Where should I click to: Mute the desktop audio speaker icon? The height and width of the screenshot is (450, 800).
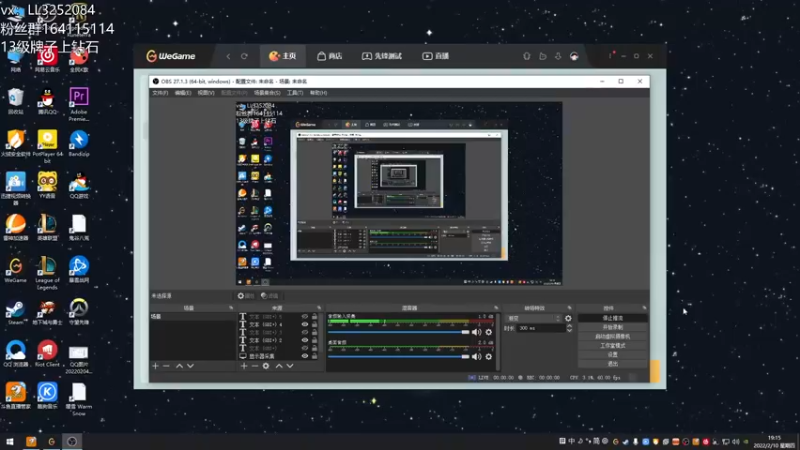[477, 357]
